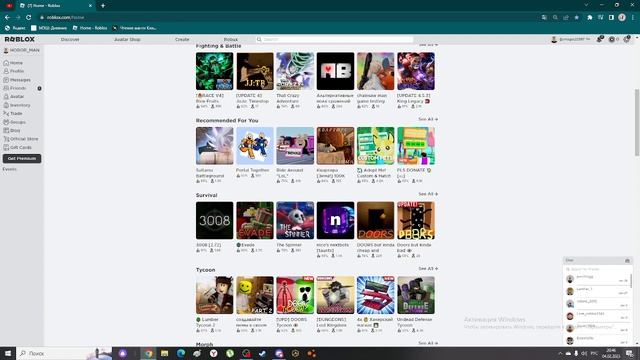The width and height of the screenshot is (640, 360).
Task: Open Chrome three-dot menu
Action: point(633,18)
